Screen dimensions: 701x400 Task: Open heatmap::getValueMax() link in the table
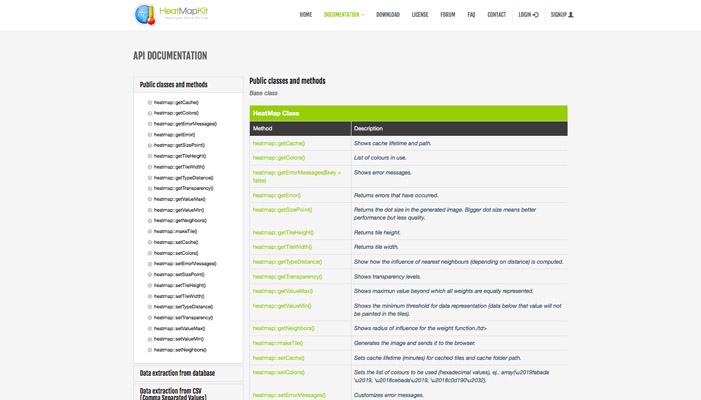pos(283,291)
